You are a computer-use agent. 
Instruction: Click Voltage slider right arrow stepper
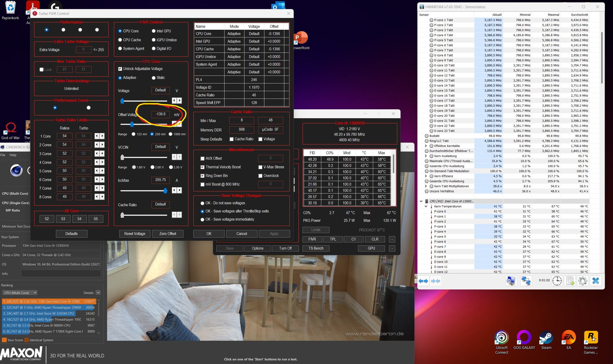tap(180, 100)
